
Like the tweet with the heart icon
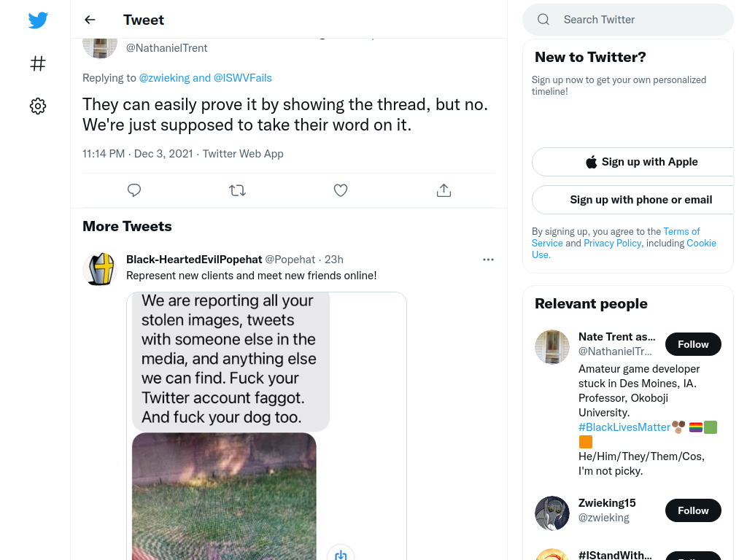tap(340, 190)
